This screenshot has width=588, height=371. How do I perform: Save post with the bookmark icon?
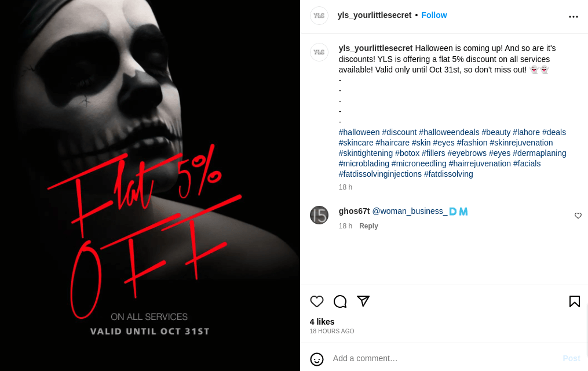point(575,301)
